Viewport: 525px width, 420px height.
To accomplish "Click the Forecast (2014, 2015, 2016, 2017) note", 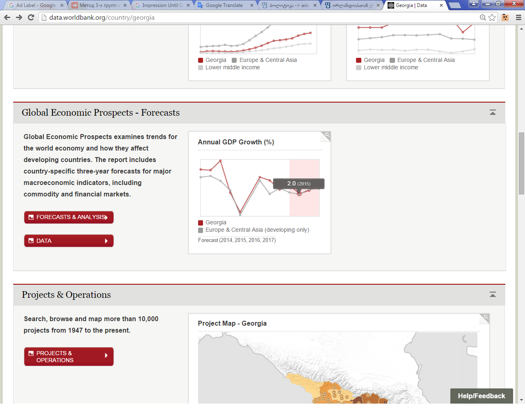I will [237, 240].
